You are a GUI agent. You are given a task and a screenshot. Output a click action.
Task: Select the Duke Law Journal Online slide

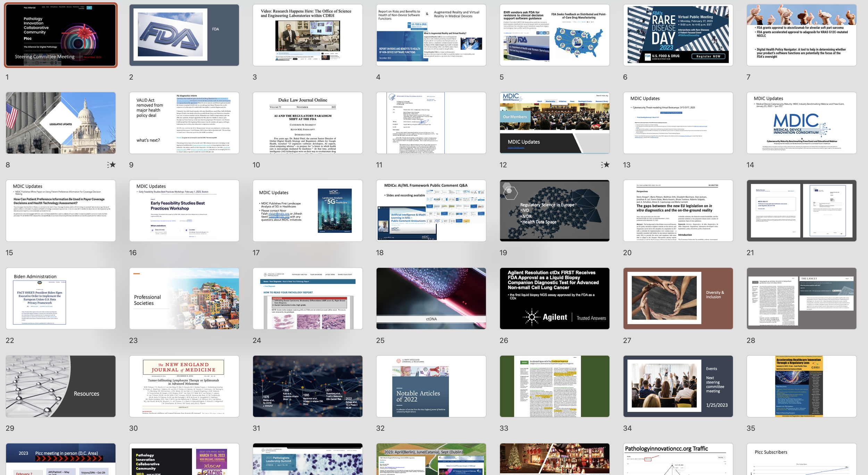(307, 123)
